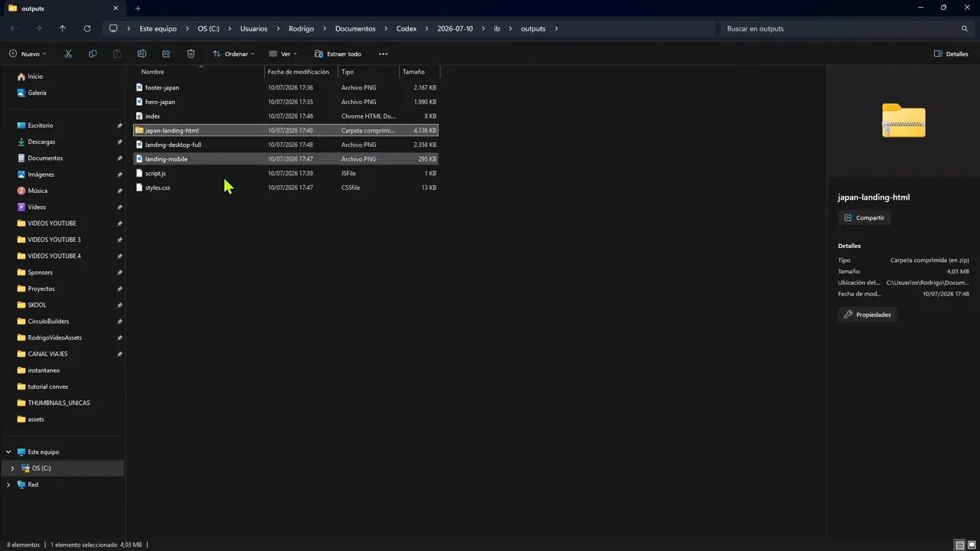Image resolution: width=980 pixels, height=551 pixels.
Task: Click the Rename icon in toolbar
Action: tap(142, 54)
